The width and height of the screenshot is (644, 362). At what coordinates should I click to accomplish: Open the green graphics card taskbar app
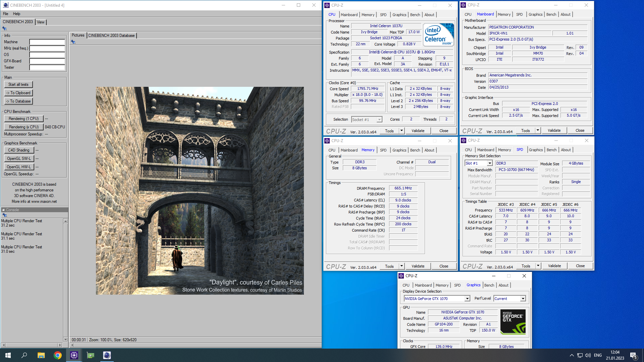tap(91, 355)
